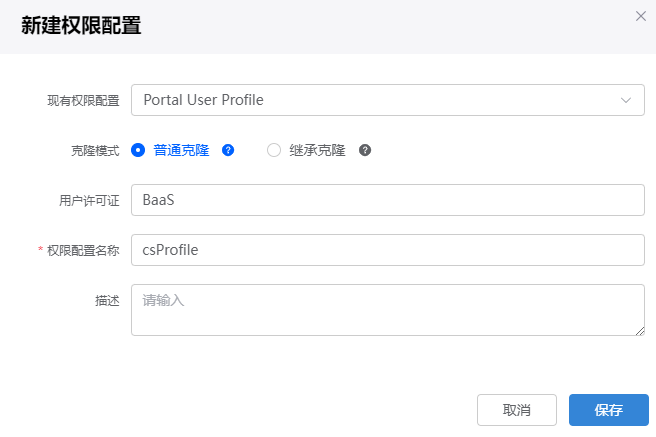This screenshot has width=656, height=437.
Task: Focus the csProfile 权限配置名称 input
Action: pos(388,250)
